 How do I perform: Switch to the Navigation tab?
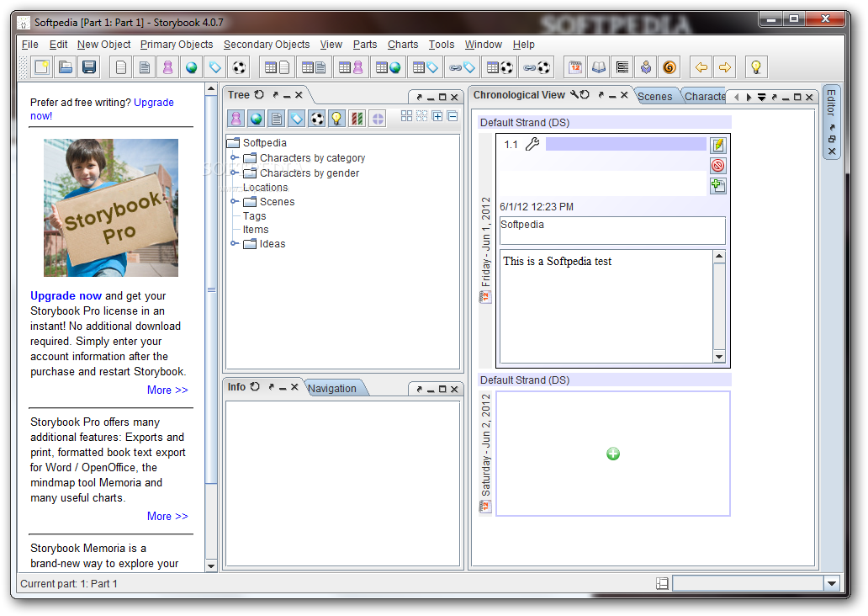point(332,388)
